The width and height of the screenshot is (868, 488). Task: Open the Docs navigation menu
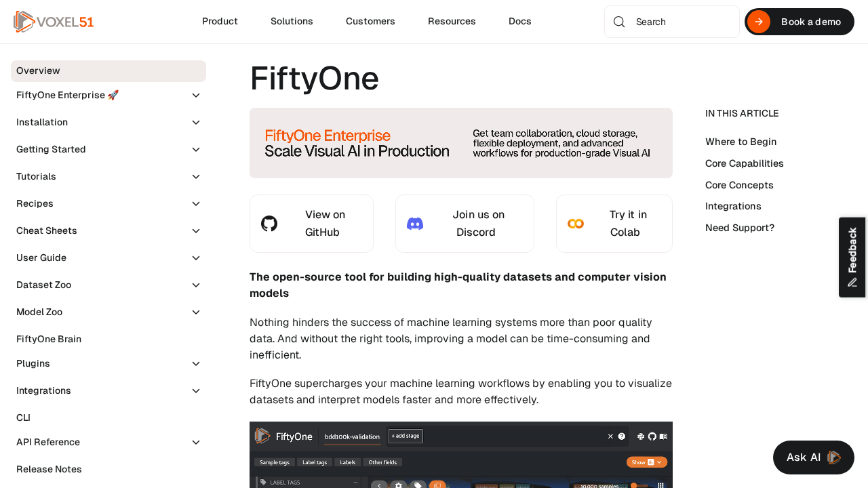pos(519,21)
